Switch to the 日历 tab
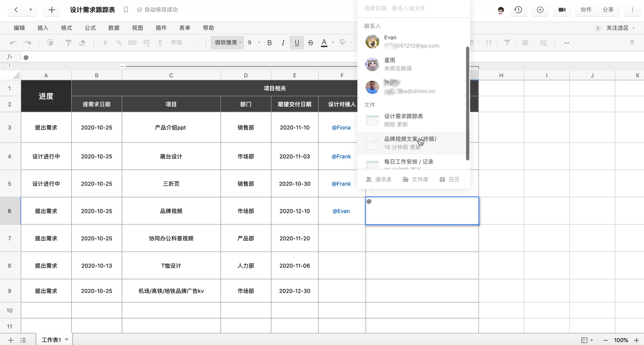Screen dimensions: 644x345 click(449, 180)
